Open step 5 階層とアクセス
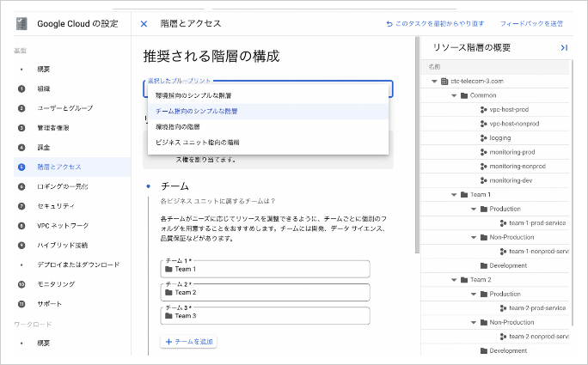Image resolution: width=588 pixels, height=365 pixels. [x=72, y=167]
